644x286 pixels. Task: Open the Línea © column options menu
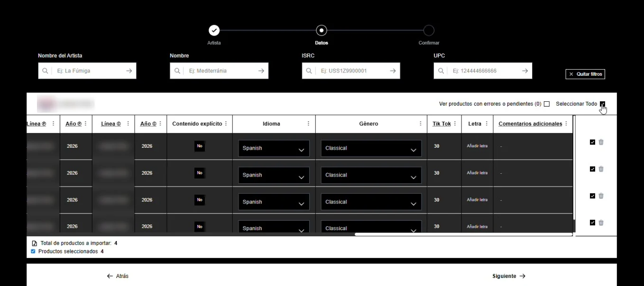tap(128, 124)
